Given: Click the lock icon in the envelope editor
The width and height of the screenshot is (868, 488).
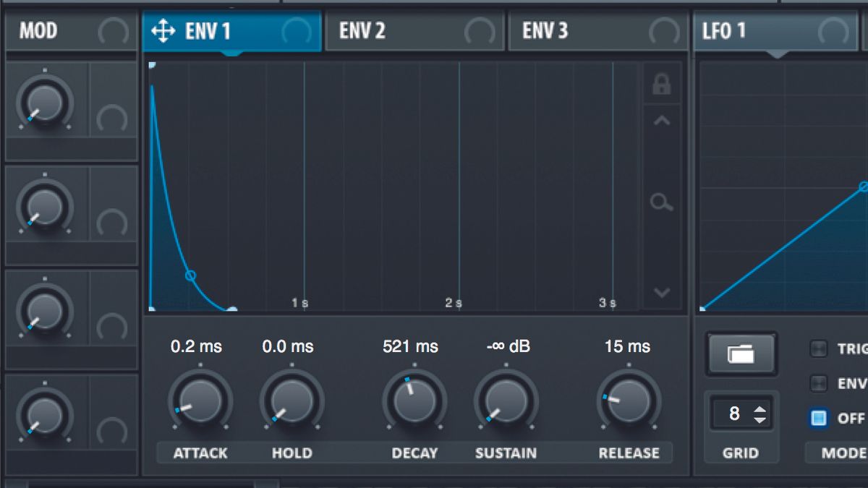Looking at the screenshot, I should [x=662, y=85].
